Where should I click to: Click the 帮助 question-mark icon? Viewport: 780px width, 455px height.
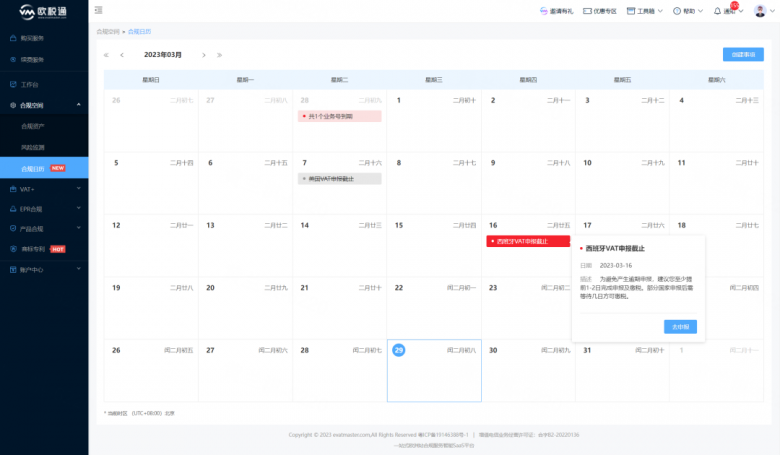(x=677, y=11)
